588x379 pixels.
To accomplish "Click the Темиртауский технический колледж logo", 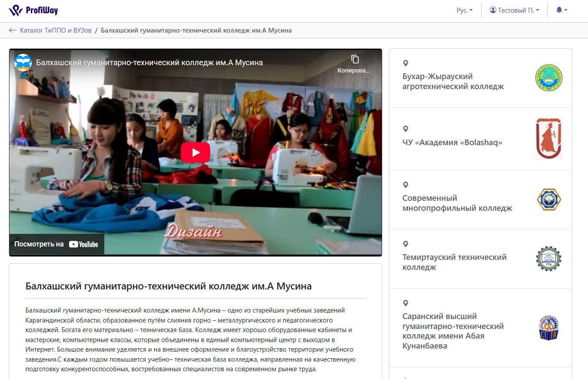I will tap(548, 259).
